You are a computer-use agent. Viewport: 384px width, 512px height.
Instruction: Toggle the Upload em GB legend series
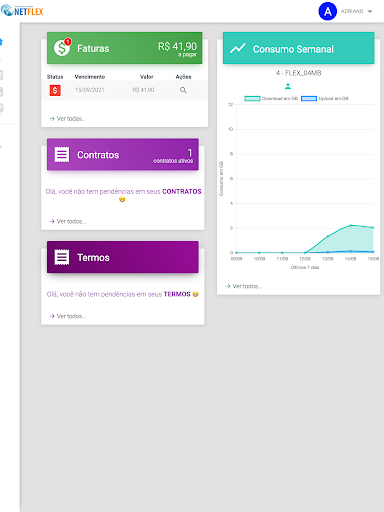tap(325, 98)
